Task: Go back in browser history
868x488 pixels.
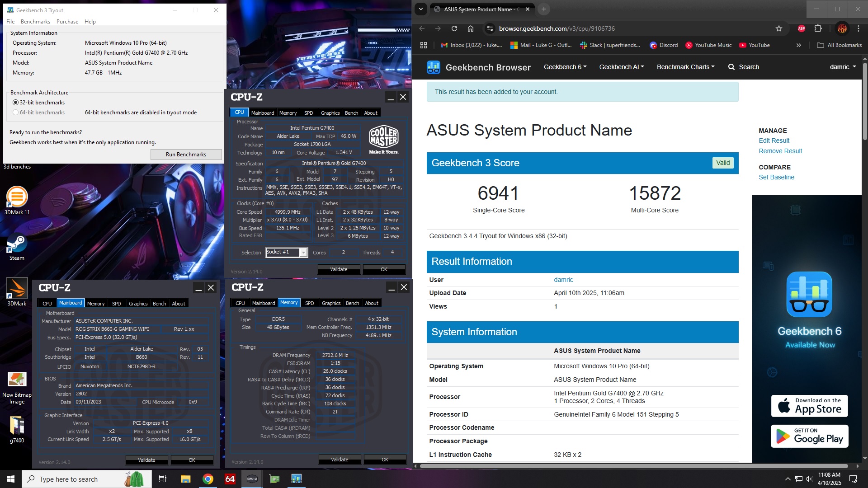Action: [422, 28]
